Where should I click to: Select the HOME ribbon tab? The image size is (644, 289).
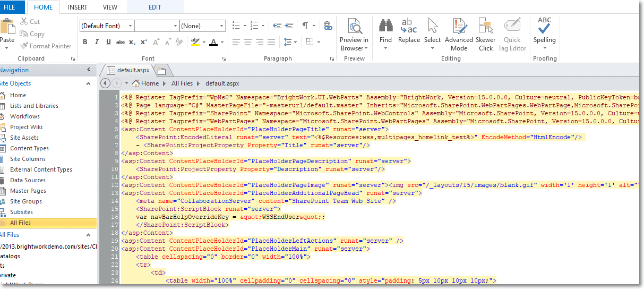click(44, 7)
